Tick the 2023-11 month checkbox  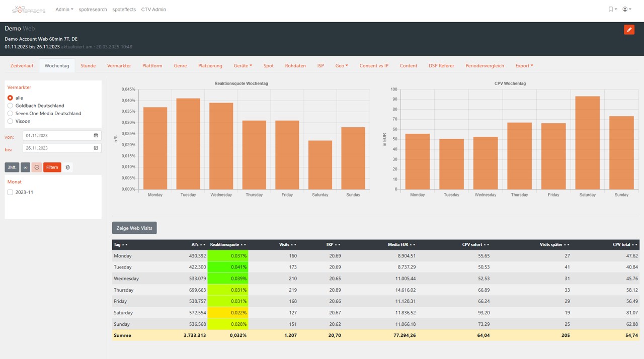tap(10, 193)
